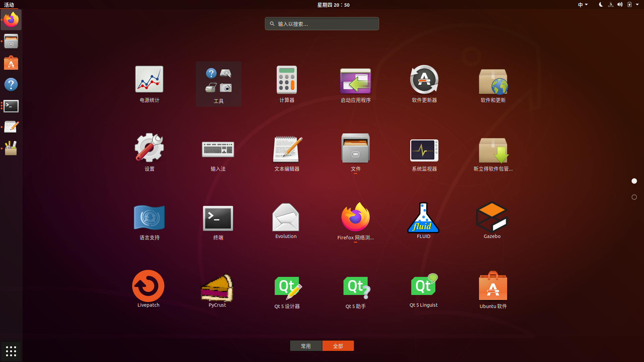Open Qt 5 Linguist
Viewport: 644px width, 362px height.
424,287
